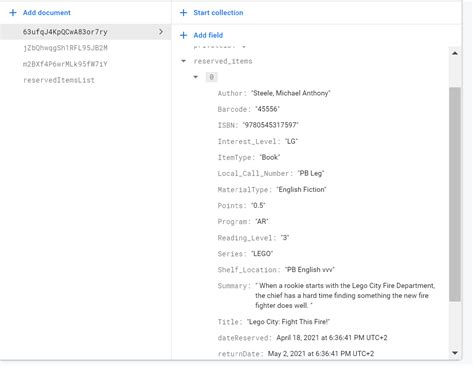
Task: Click the reserved_items field name
Action: (223, 61)
